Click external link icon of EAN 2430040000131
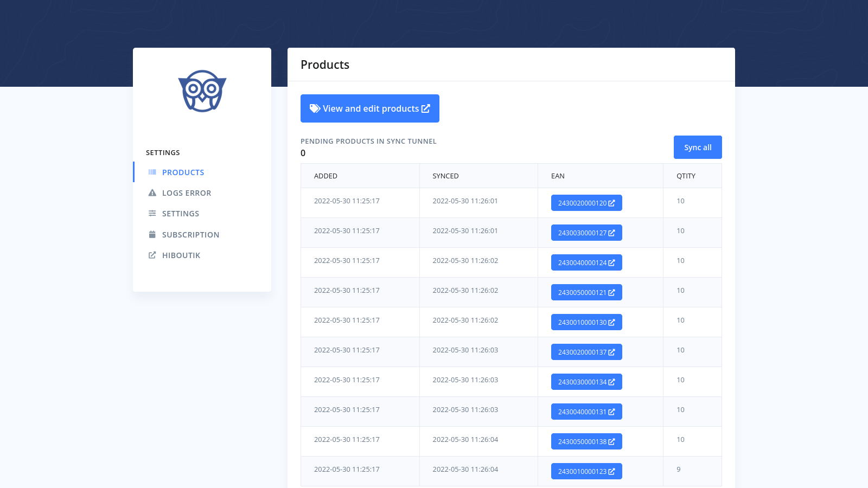This screenshot has height=488, width=868. pyautogui.click(x=612, y=412)
